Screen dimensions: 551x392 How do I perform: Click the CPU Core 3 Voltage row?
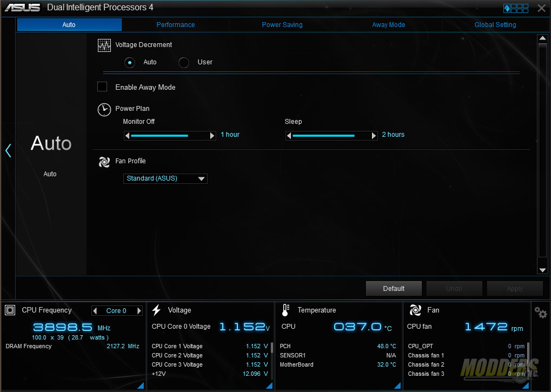point(210,364)
